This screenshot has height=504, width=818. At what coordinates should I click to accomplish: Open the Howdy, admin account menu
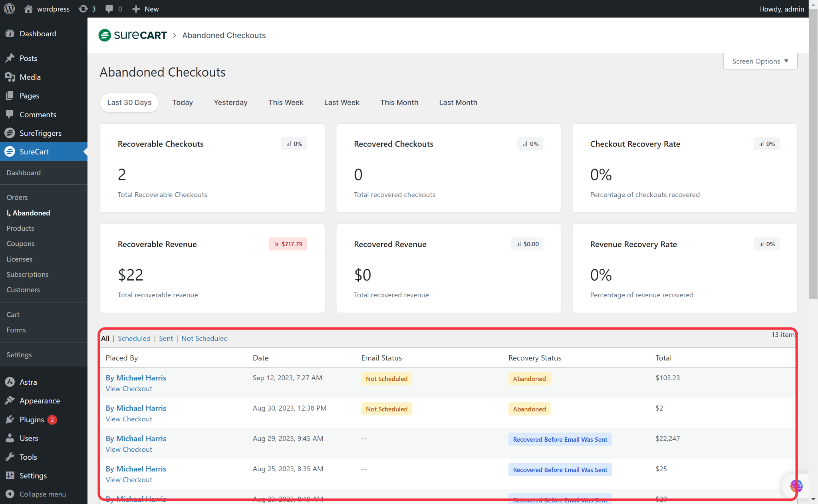(x=781, y=9)
